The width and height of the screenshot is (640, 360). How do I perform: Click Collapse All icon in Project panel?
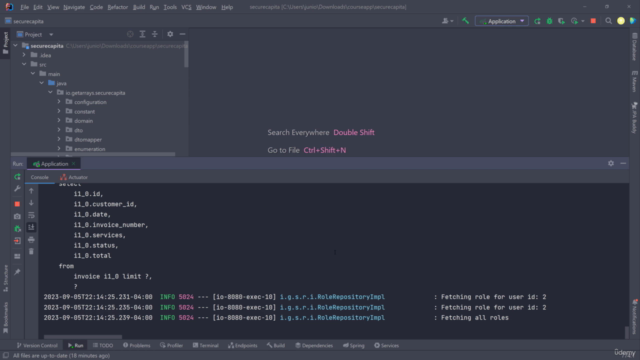coord(155,34)
